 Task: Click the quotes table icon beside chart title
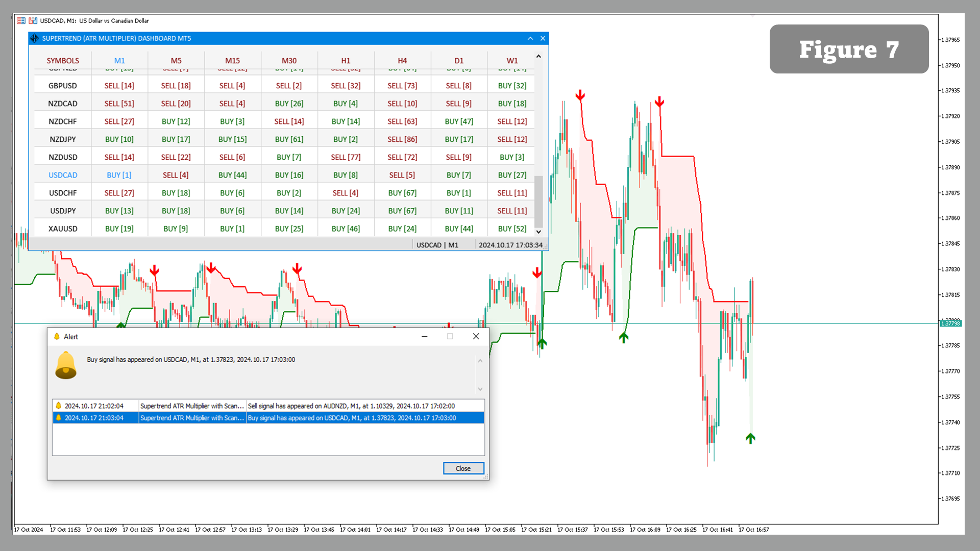click(x=21, y=20)
